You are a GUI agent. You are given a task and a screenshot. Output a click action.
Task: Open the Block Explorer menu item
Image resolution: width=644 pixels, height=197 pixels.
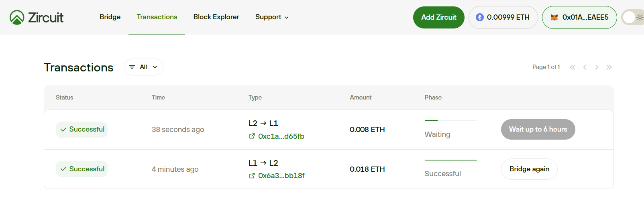(x=216, y=17)
